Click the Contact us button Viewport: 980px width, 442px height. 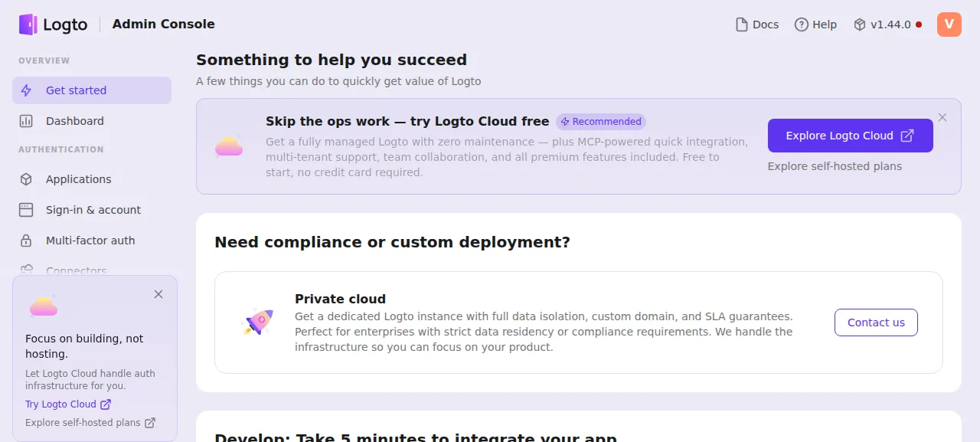coord(876,322)
